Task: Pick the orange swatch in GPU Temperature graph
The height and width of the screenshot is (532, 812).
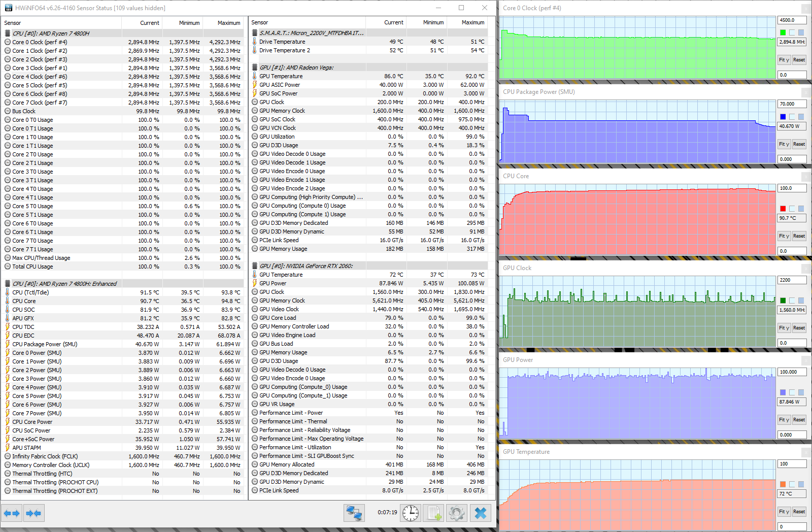Action: tap(783, 484)
